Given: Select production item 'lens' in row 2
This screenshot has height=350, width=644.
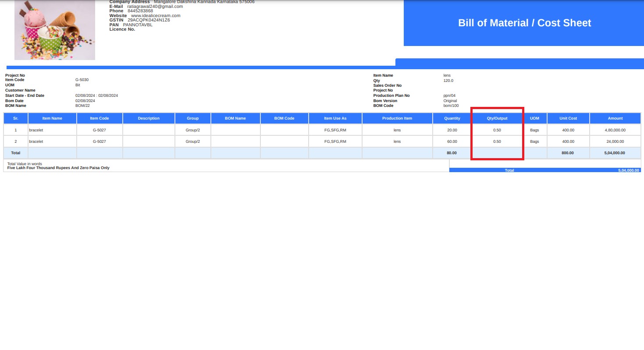Looking at the screenshot, I should pyautogui.click(x=397, y=141).
